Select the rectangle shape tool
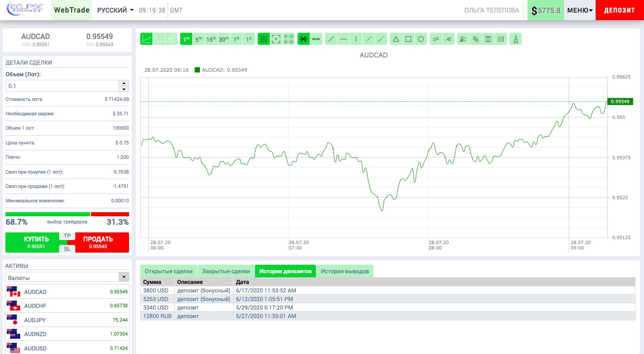 (x=409, y=39)
